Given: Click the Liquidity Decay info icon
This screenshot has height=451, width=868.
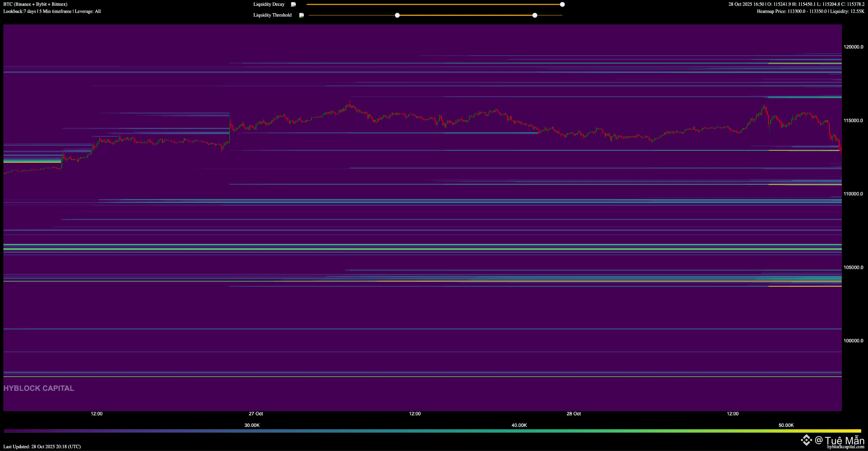Looking at the screenshot, I should coord(293,5).
